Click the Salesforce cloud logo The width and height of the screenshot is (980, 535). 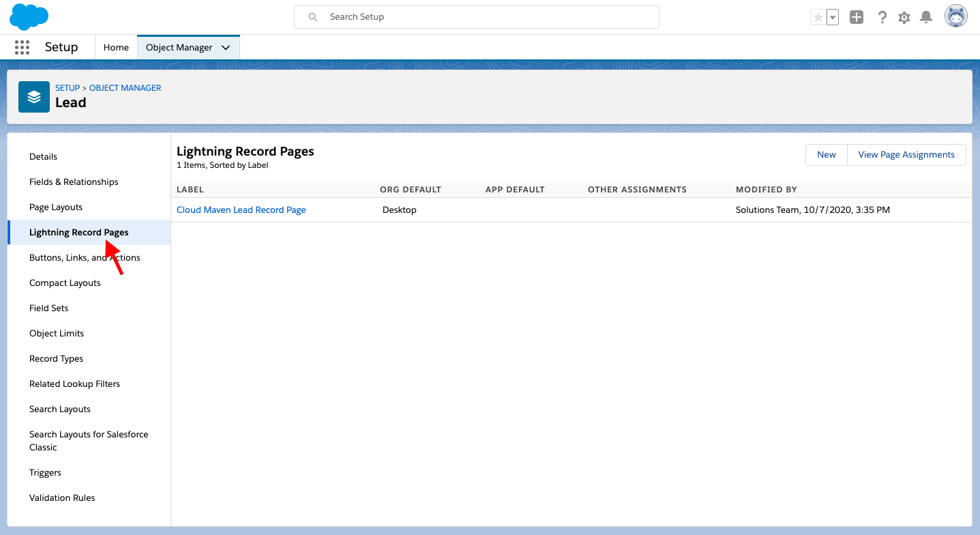coord(29,17)
